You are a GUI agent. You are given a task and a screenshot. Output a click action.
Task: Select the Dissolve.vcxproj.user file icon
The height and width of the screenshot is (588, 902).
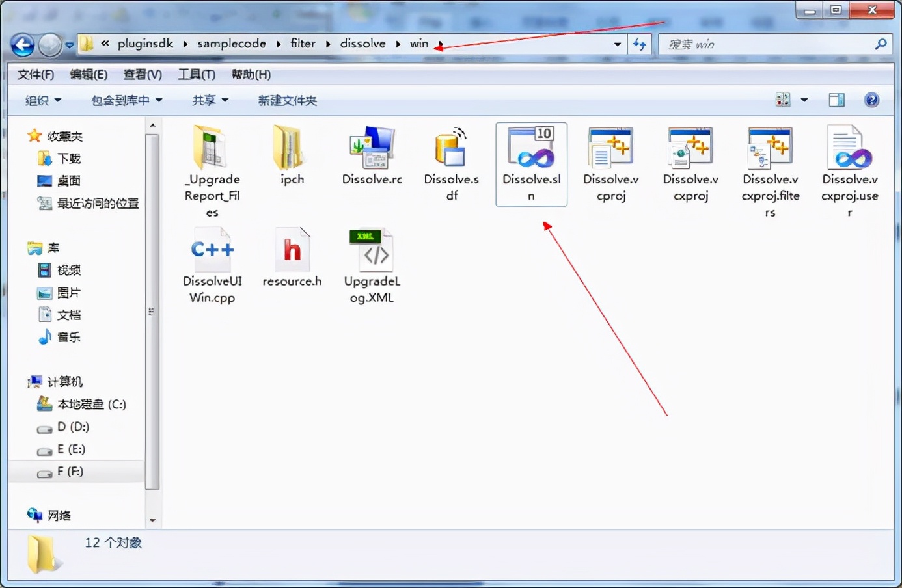coord(849,147)
